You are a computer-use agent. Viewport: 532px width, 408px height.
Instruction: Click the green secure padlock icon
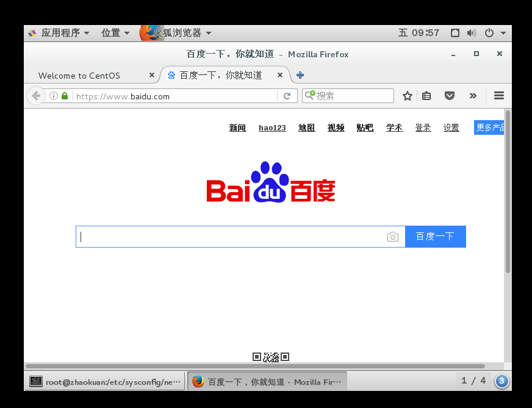pyautogui.click(x=65, y=96)
